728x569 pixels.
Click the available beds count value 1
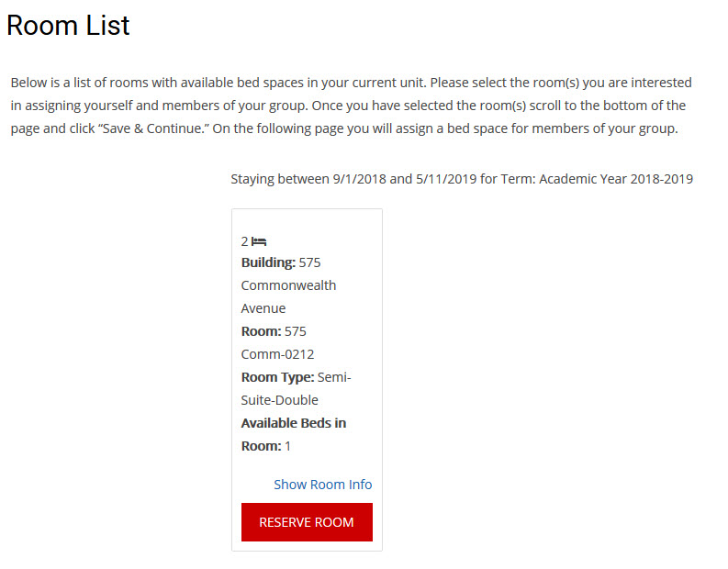287,446
